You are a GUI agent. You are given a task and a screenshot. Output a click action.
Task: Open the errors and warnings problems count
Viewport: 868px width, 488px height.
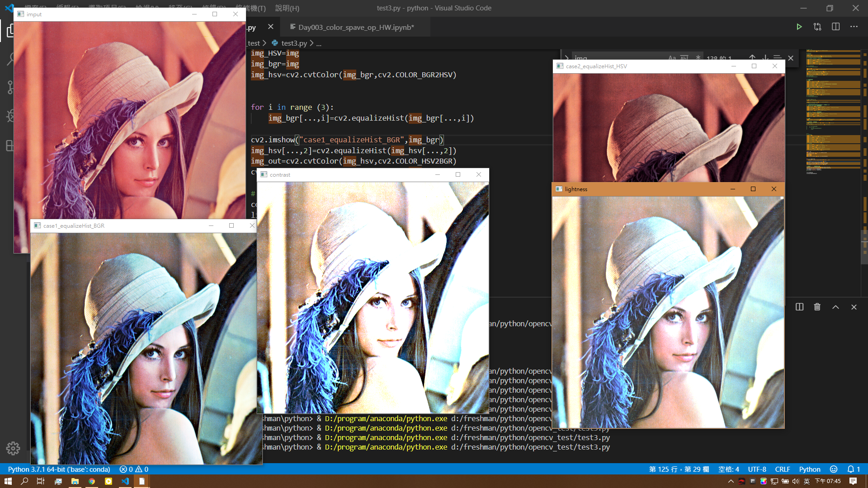(x=134, y=469)
